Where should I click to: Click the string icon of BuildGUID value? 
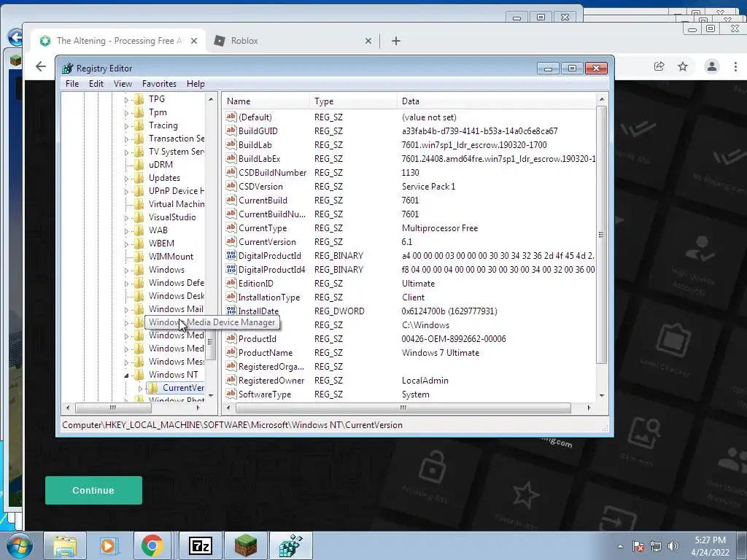click(231, 131)
